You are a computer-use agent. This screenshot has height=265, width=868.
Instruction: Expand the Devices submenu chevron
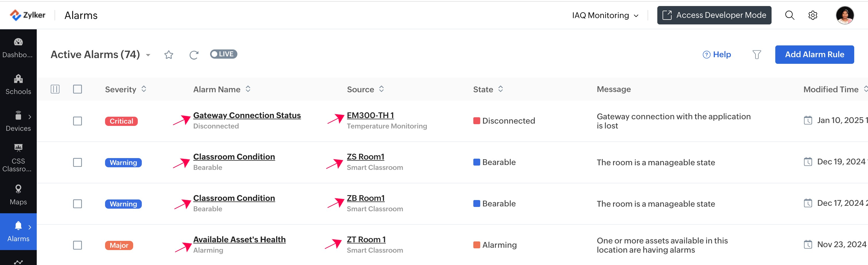point(30,117)
